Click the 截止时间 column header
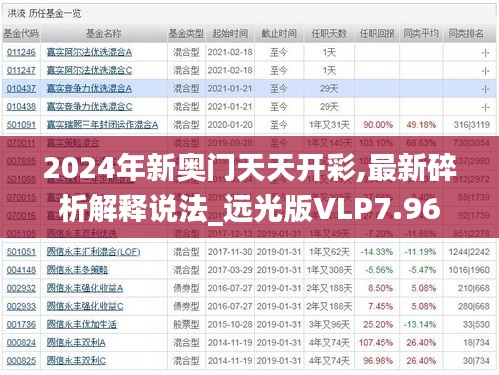Screen dimensions: 499x375 (x=279, y=33)
